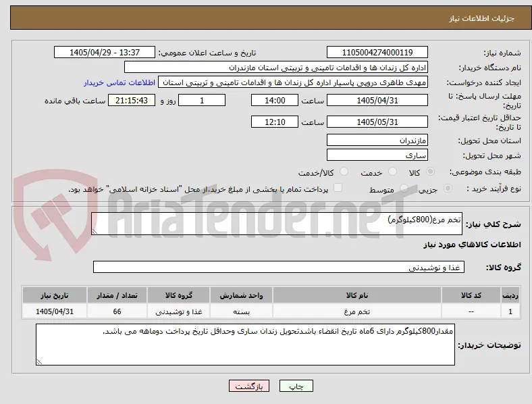The height and width of the screenshot is (404, 532).
Task: Click the تاریخ نیاز column header
Action: (55, 295)
